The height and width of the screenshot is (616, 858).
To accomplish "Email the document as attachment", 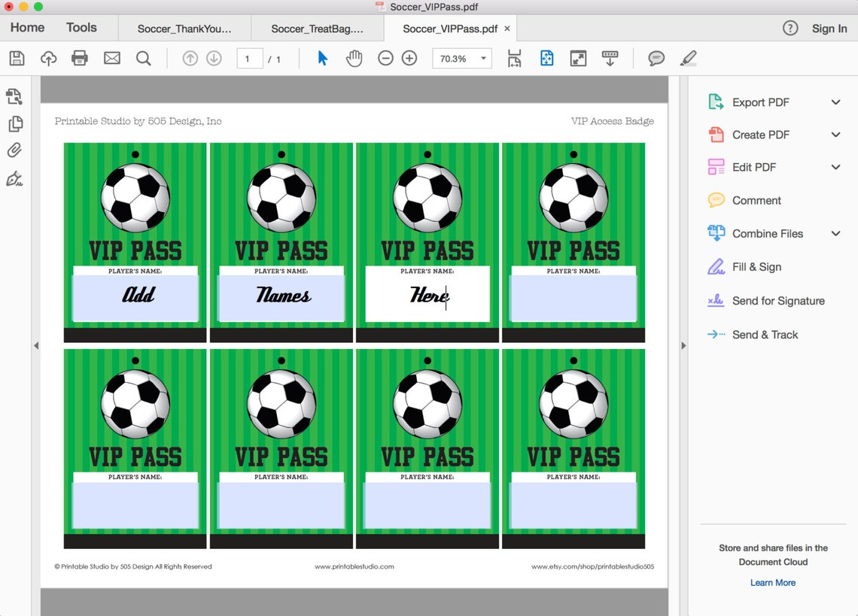I will (111, 58).
